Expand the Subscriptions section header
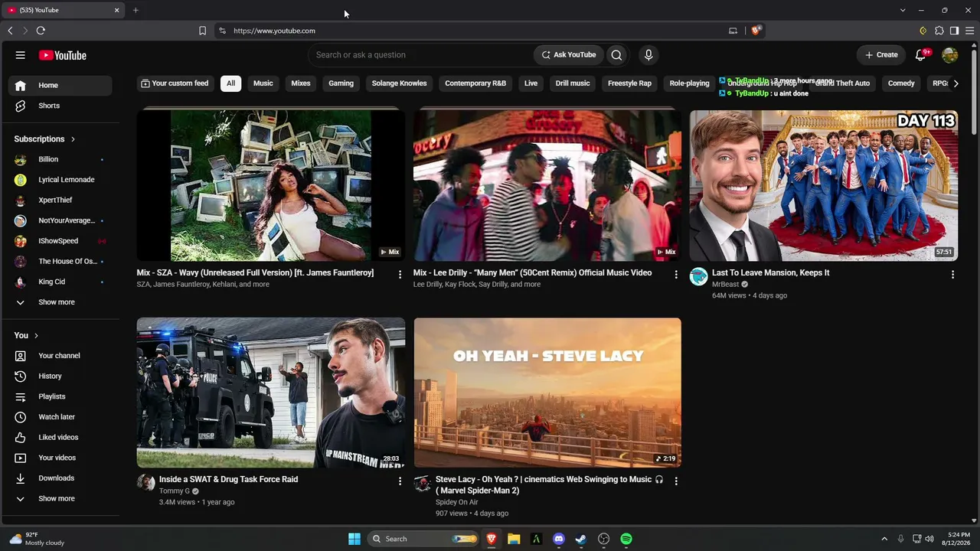Image resolution: width=980 pixels, height=551 pixels. tap(44, 139)
